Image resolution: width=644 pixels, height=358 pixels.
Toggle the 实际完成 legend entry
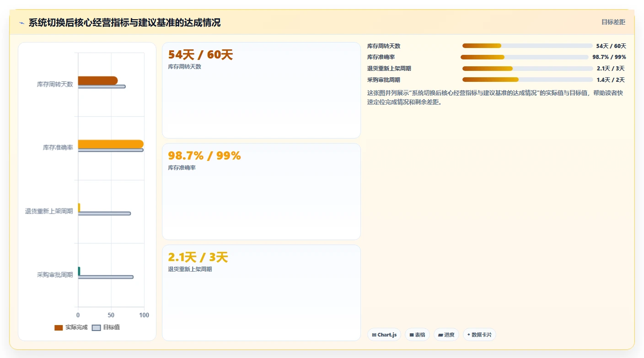pyautogui.click(x=71, y=327)
